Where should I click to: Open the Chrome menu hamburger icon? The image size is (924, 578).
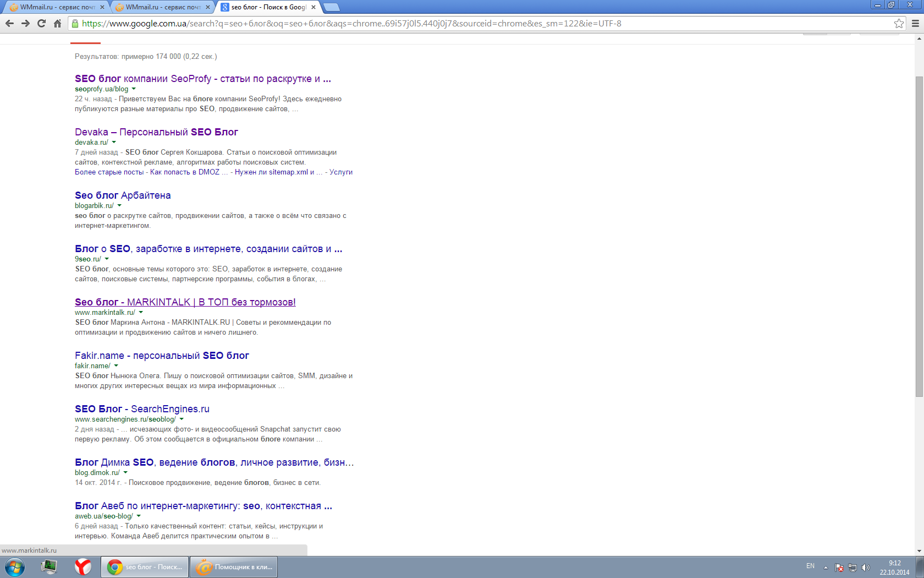[x=915, y=23]
